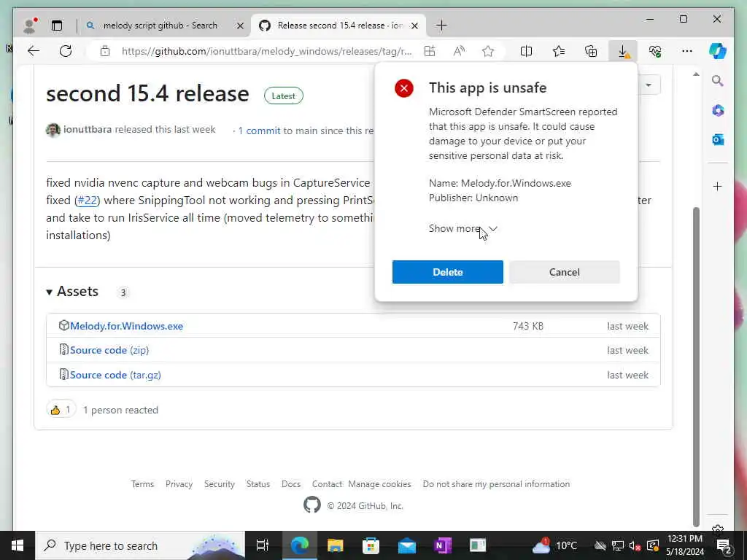Image resolution: width=747 pixels, height=560 pixels.
Task: Open Privacy footer link
Action: click(179, 484)
